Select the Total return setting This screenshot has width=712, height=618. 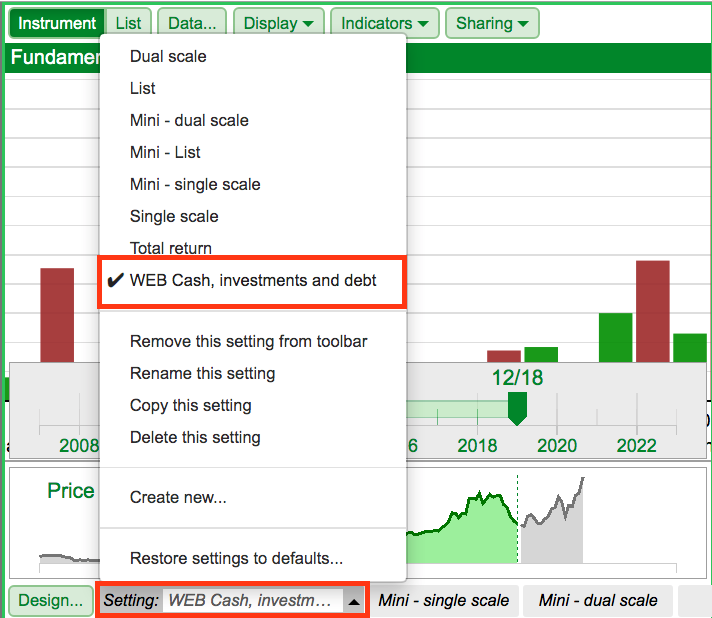252,248
